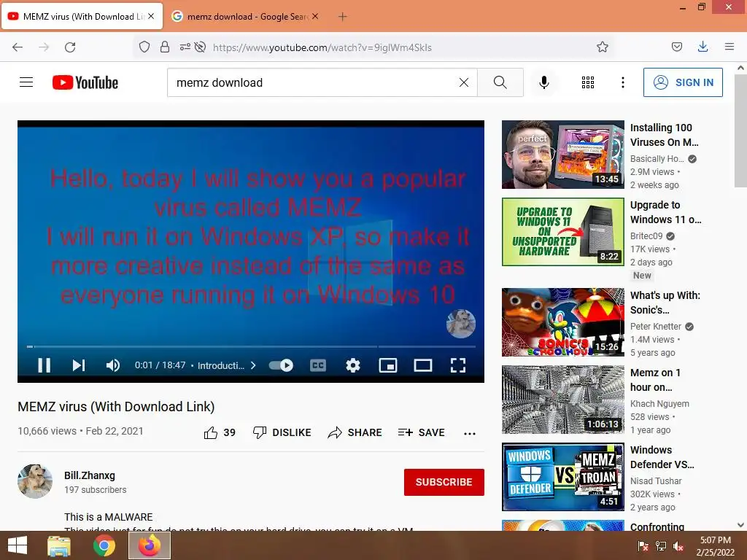
Task: Open the muted volume tray icon
Action: (678, 546)
